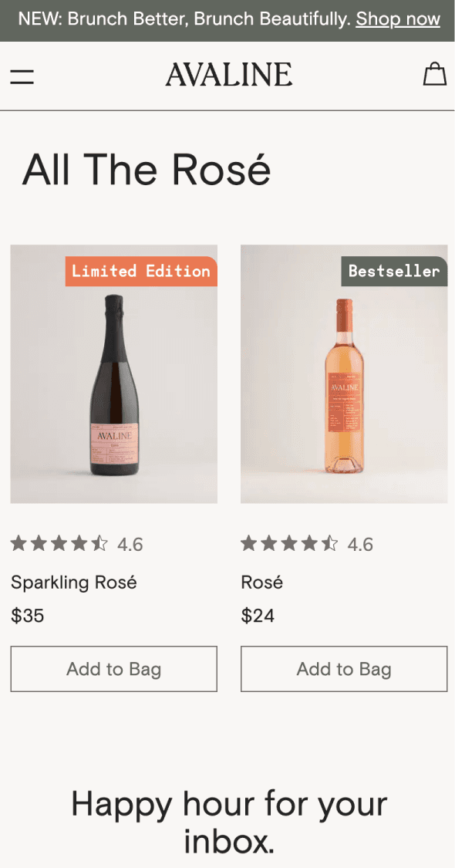Open the shopping bag icon
Screen dimensions: 455x868
pyautogui.click(x=434, y=74)
